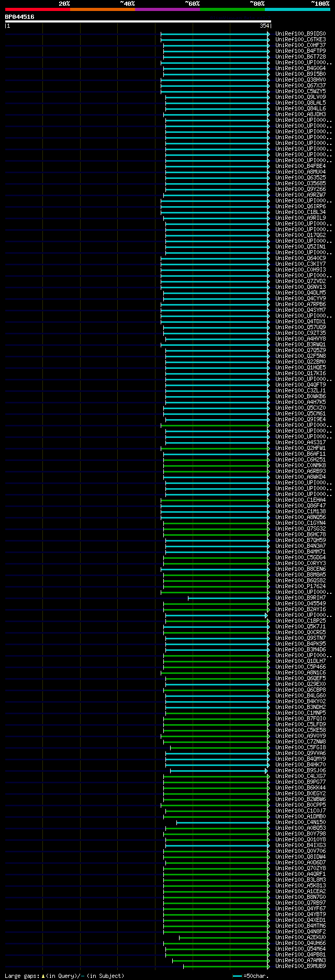This screenshot has width=335, height=980.
Task: Click the UniRef100_A8NQ56 hit label
Action: (x=300, y=517)
